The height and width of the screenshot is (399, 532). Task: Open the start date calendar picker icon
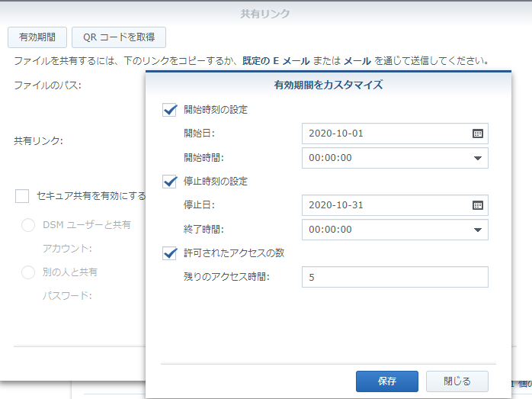coord(478,134)
